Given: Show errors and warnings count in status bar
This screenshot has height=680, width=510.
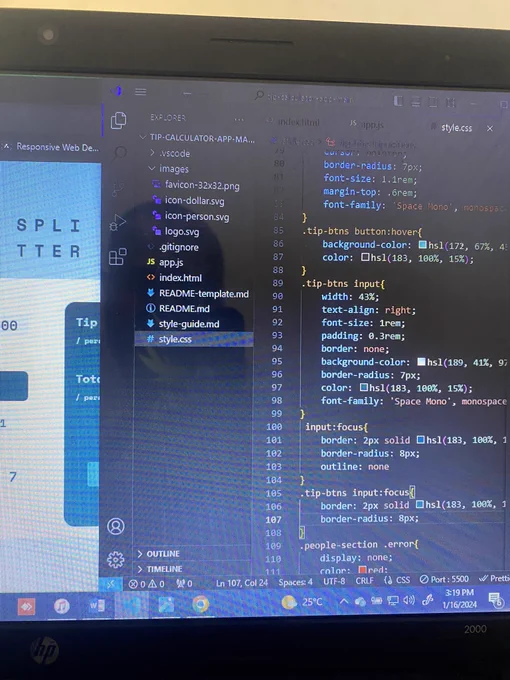Looking at the screenshot, I should point(147,584).
